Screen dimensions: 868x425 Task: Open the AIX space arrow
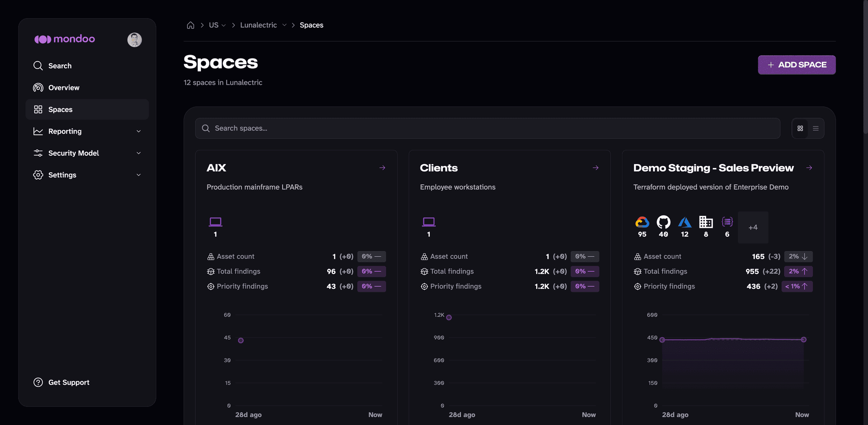click(x=382, y=168)
